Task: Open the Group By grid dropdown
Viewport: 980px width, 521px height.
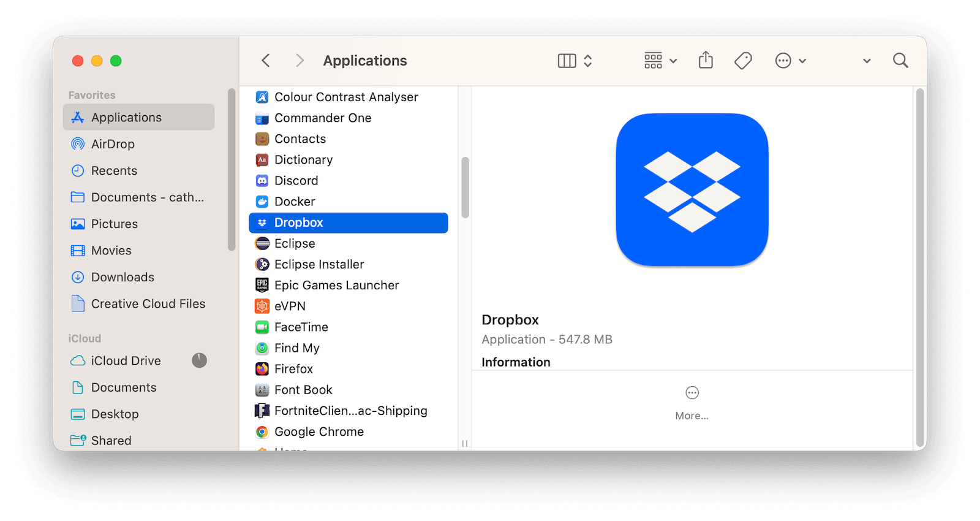Action: 660,61
